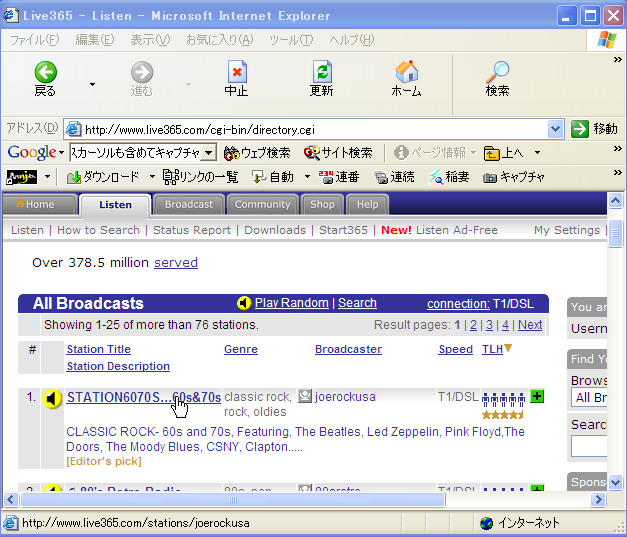Open the served link
This screenshot has width=627, height=537.
coord(176,263)
